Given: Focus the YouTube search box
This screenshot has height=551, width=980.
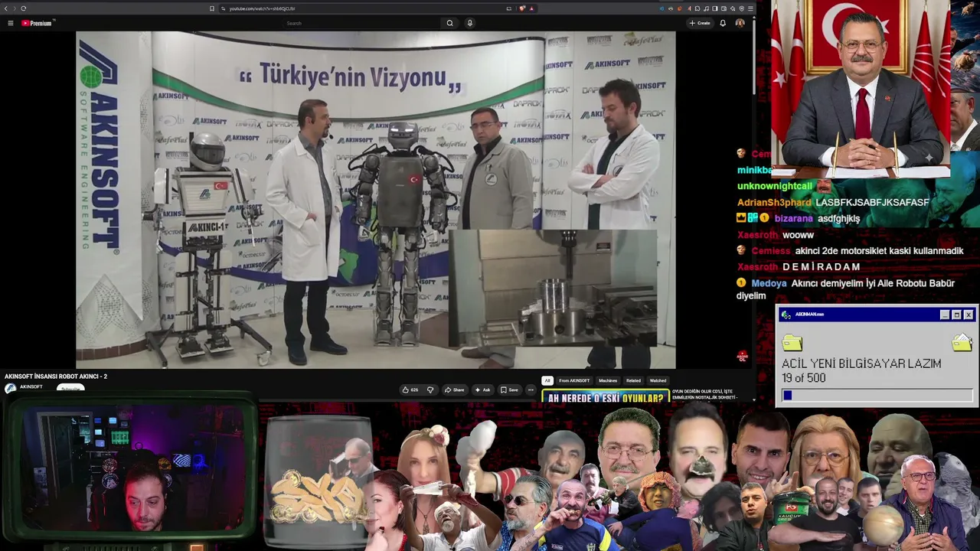Looking at the screenshot, I should [x=361, y=23].
